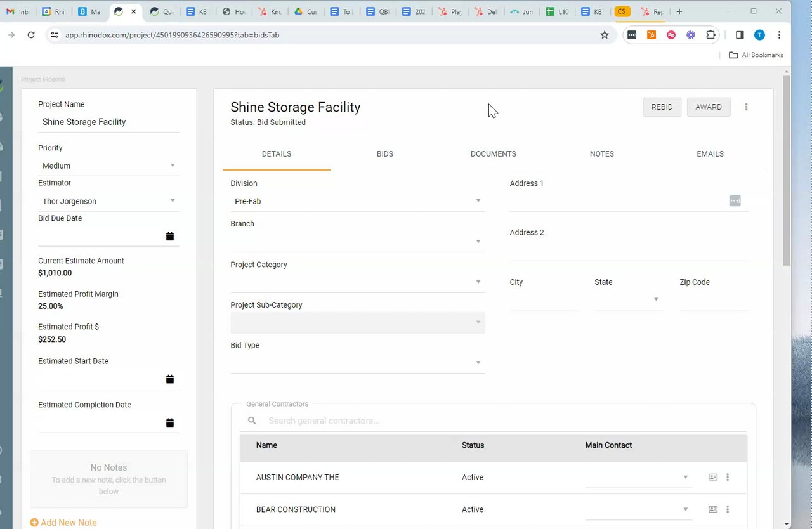Screen dimensions: 812x529
Task: Open Bid Due Date calendar picker
Action: 170,237
